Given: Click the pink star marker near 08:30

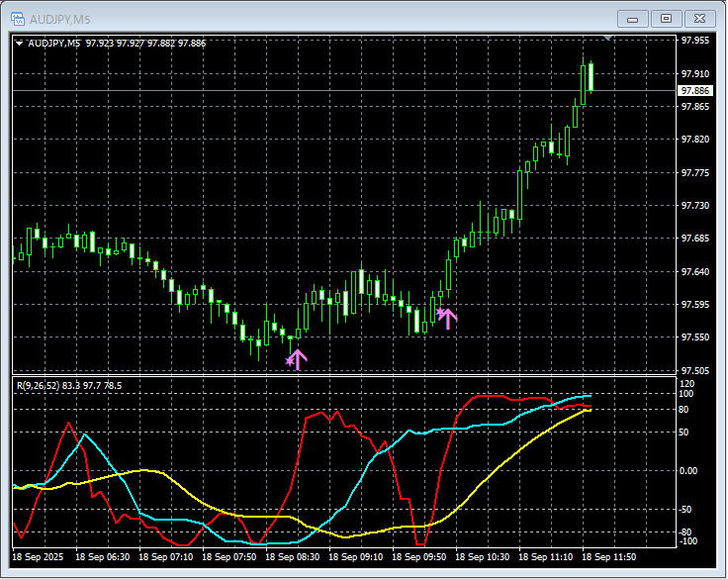Looking at the screenshot, I should [289, 361].
